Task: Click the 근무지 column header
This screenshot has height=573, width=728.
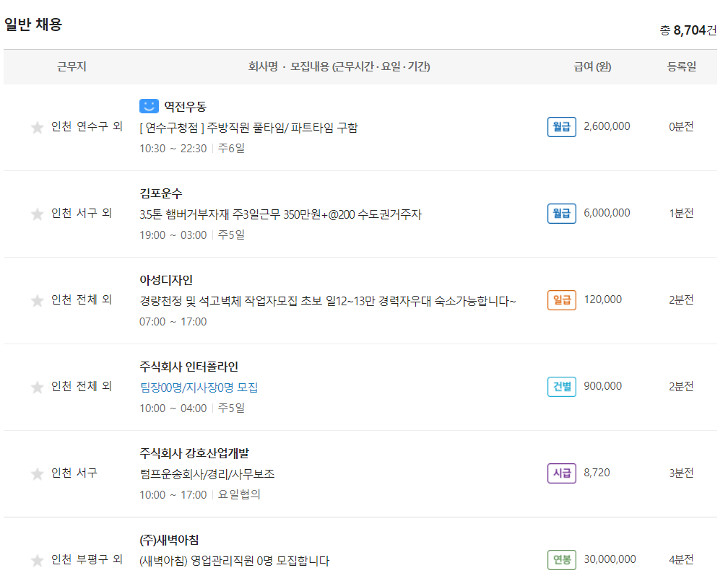Action: coord(71,67)
